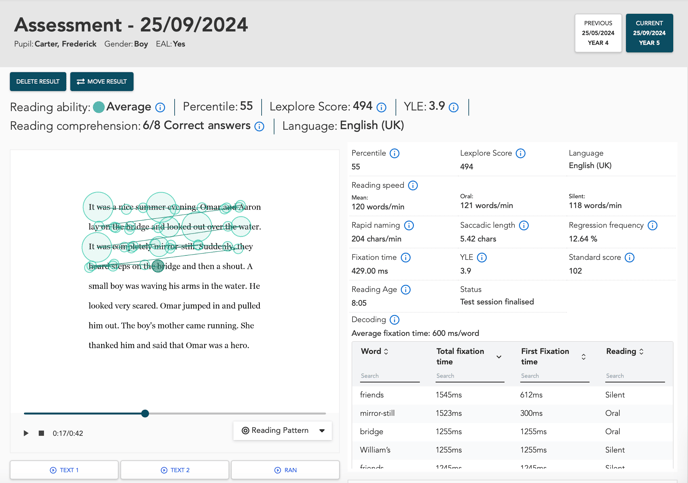Click the '1523ms' total fixation value
This screenshot has height=483, width=688.
click(448, 413)
